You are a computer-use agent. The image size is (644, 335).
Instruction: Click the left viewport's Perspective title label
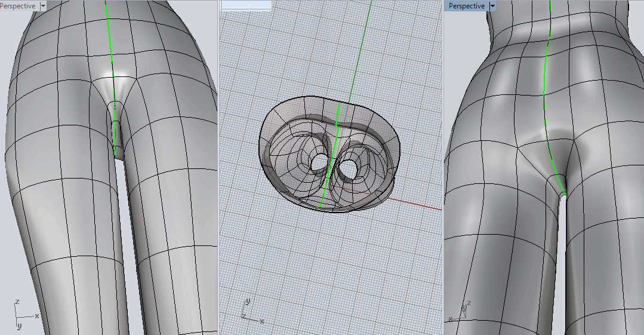tap(17, 5)
